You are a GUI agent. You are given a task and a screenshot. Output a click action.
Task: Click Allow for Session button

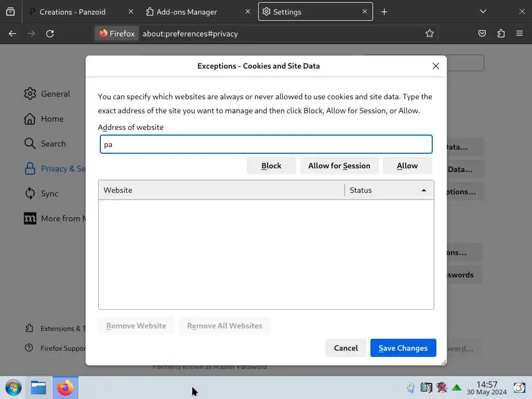[339, 166]
